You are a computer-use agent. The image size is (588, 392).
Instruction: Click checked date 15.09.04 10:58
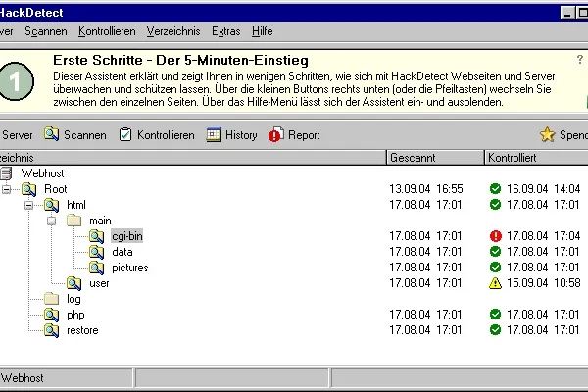[x=544, y=283]
